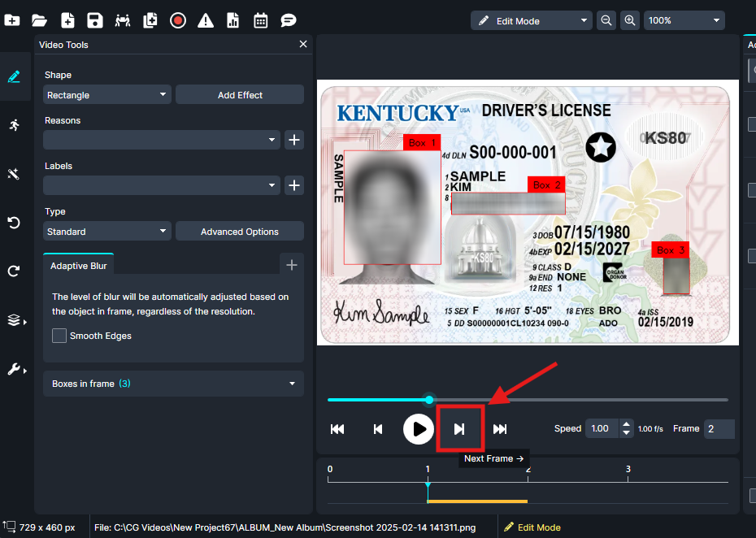
Task: Open the Reasons dropdown
Action: [162, 140]
